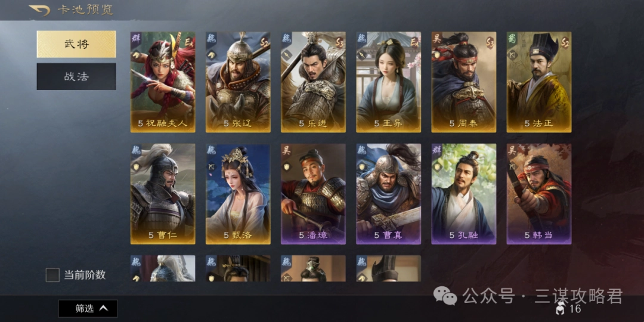The height and width of the screenshot is (322, 644).
Task: Click the 群 faction icon on 孔融 card
Action: coord(437,150)
